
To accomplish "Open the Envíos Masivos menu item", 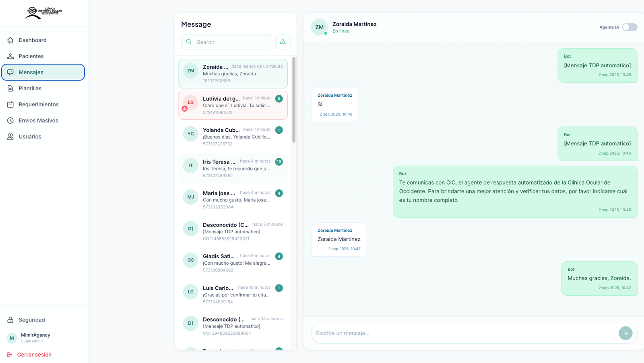I will (43, 121).
